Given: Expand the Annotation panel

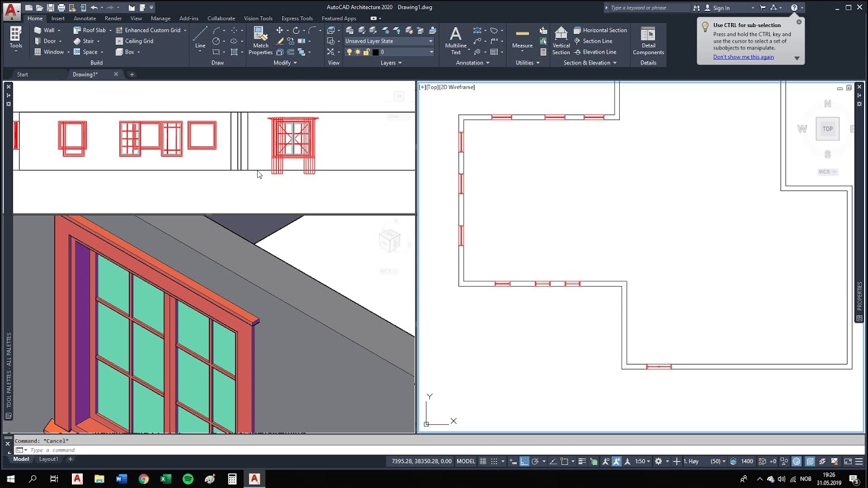Looking at the screenshot, I should coord(473,62).
